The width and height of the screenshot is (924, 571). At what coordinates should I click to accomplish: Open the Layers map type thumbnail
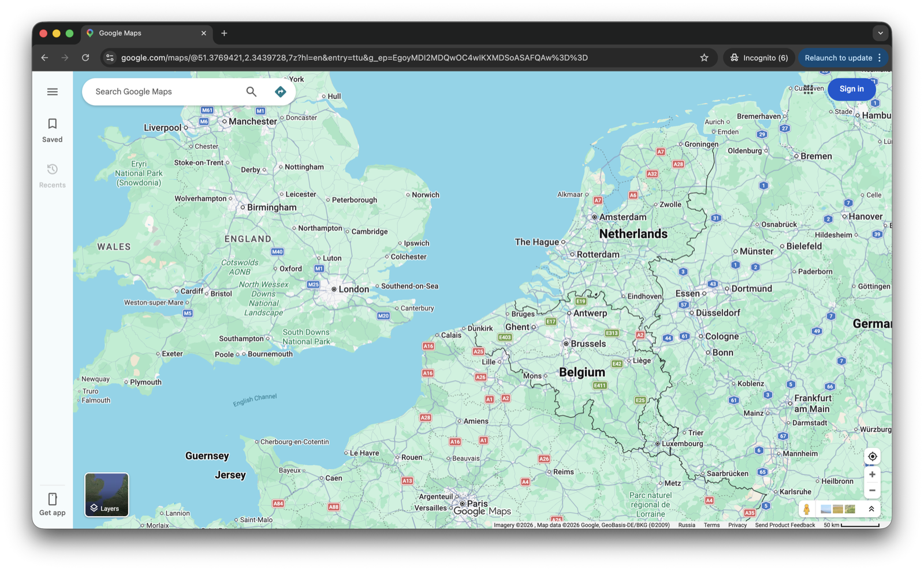pos(107,495)
